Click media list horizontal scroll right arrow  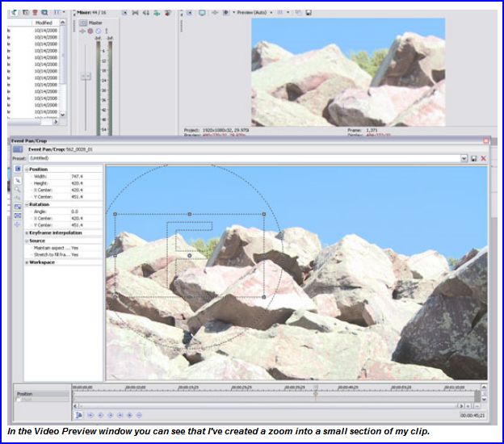pos(56,122)
